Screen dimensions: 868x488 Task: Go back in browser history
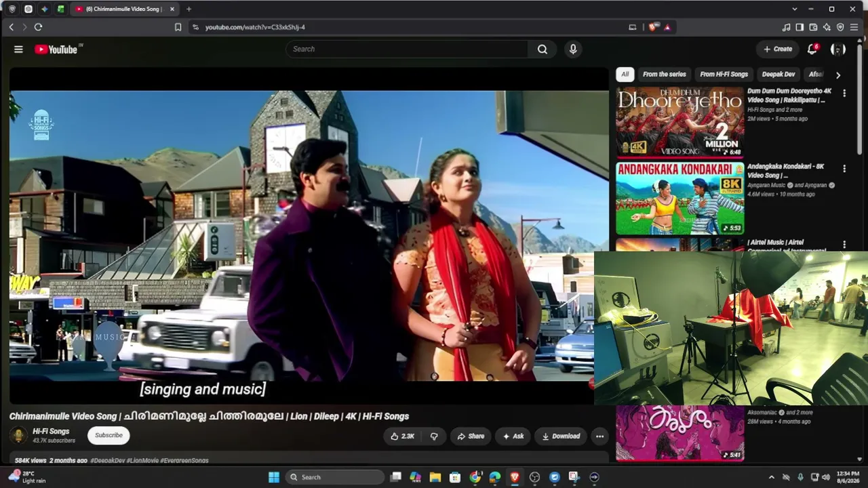[x=12, y=27]
